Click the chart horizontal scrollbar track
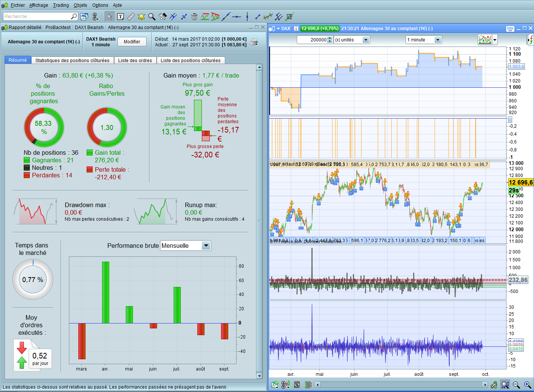The width and height of the screenshot is (534, 392). coord(402,385)
